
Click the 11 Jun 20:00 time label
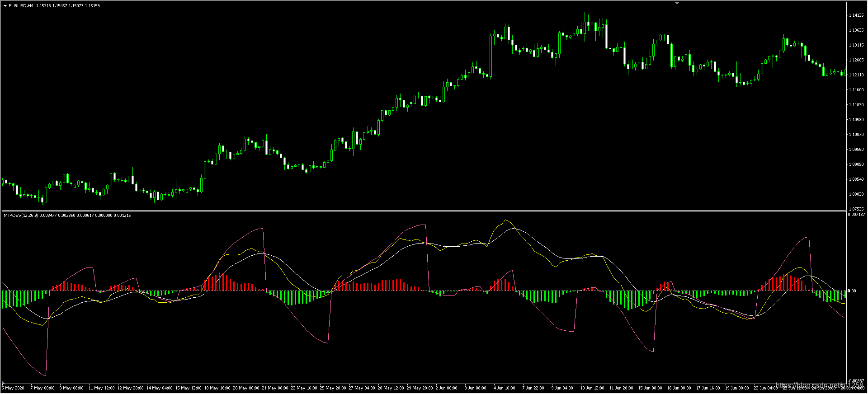621,388
